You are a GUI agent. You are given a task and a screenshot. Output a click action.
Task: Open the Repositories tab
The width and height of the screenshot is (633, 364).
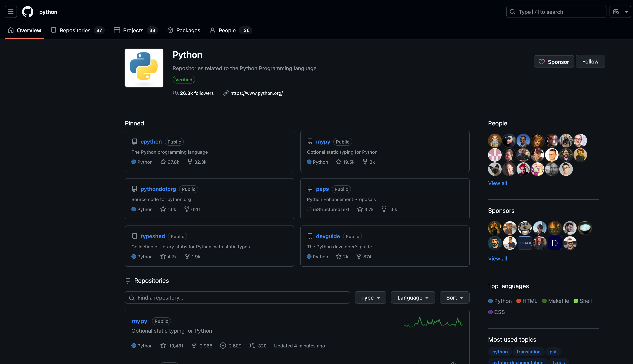(x=78, y=30)
